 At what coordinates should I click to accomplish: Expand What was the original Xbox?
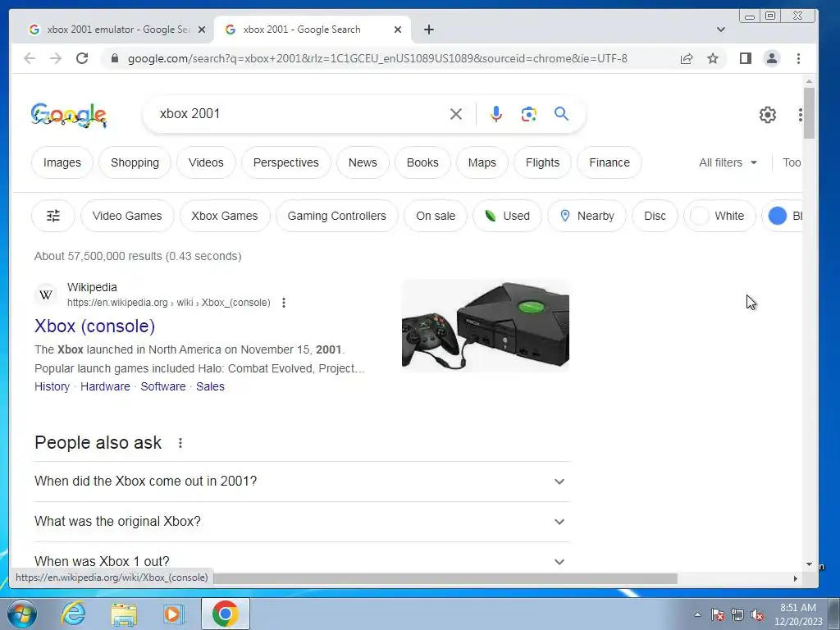click(302, 521)
